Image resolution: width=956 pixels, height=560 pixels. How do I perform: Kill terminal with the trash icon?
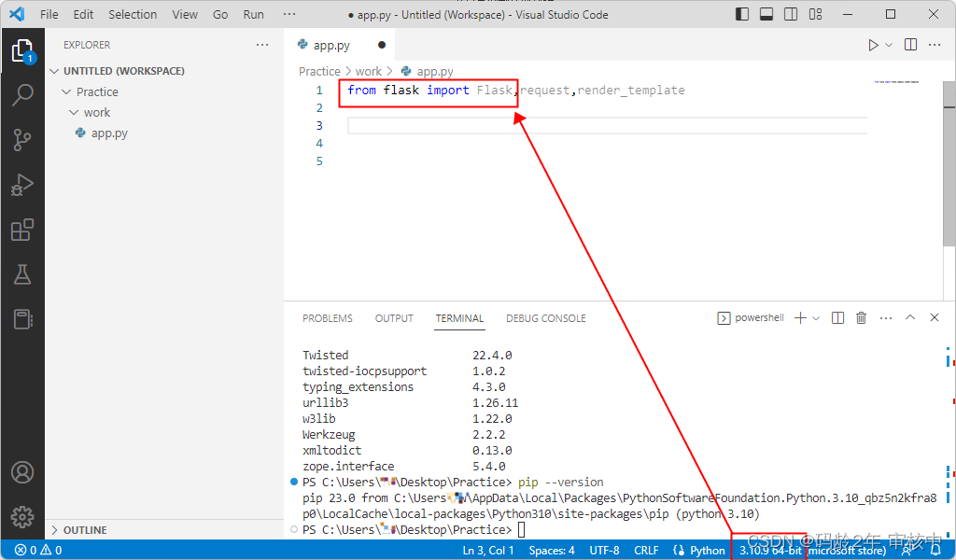tap(861, 317)
